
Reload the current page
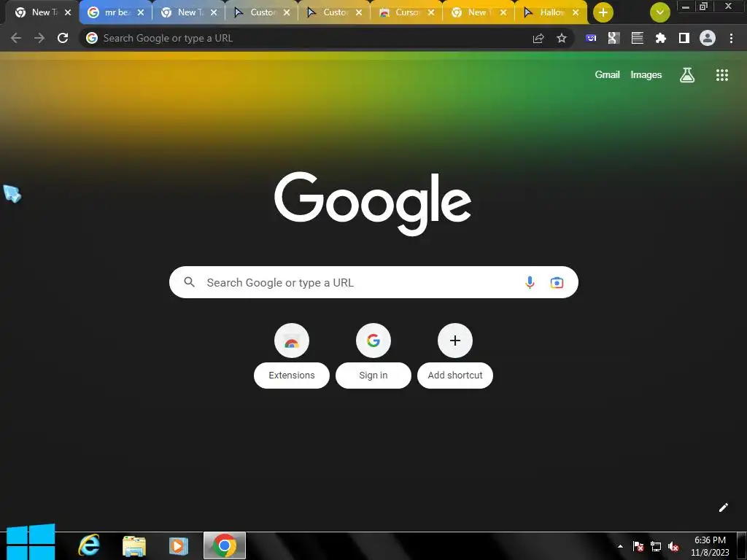click(x=63, y=38)
